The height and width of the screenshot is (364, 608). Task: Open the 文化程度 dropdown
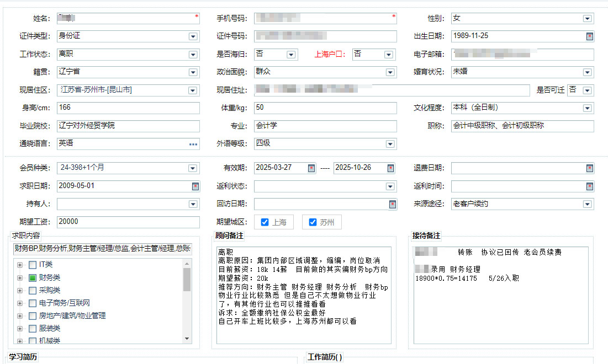point(587,109)
